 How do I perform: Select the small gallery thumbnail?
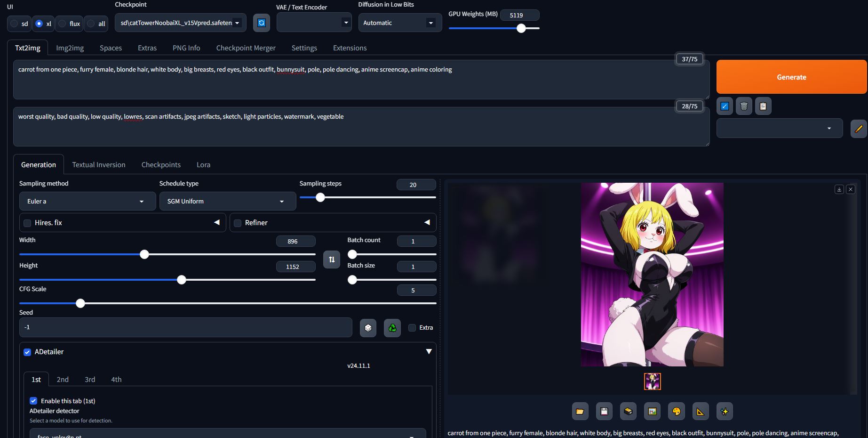pos(652,381)
